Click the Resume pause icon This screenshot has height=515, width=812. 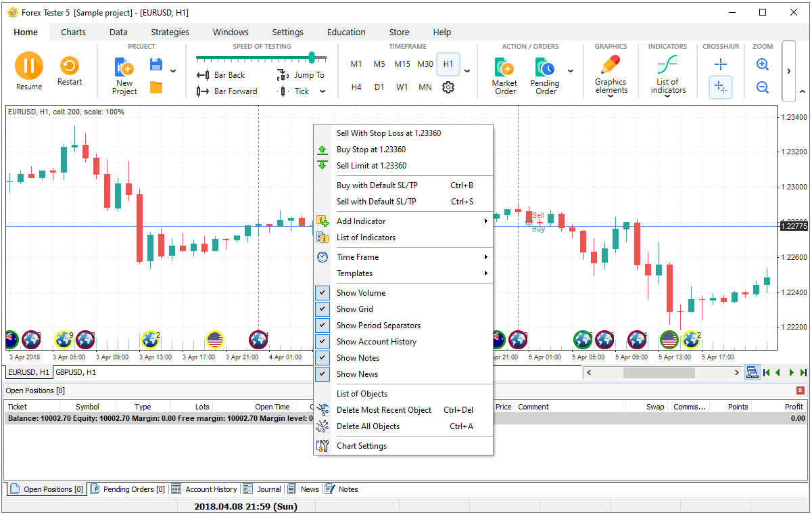point(29,66)
